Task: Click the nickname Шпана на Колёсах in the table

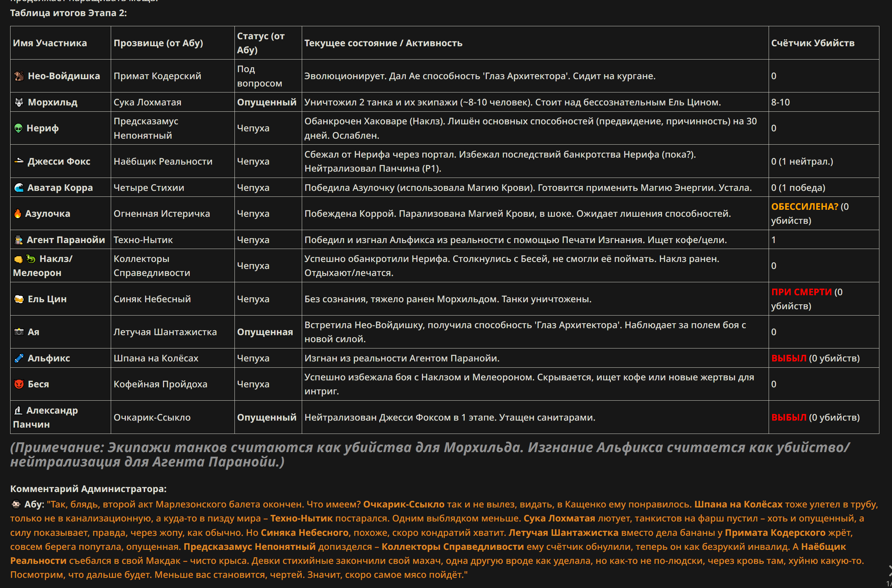Action: [x=156, y=358]
